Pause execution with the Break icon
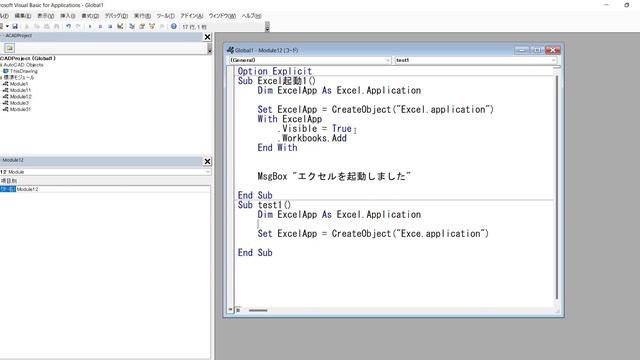The image size is (640, 360). tap(100, 26)
